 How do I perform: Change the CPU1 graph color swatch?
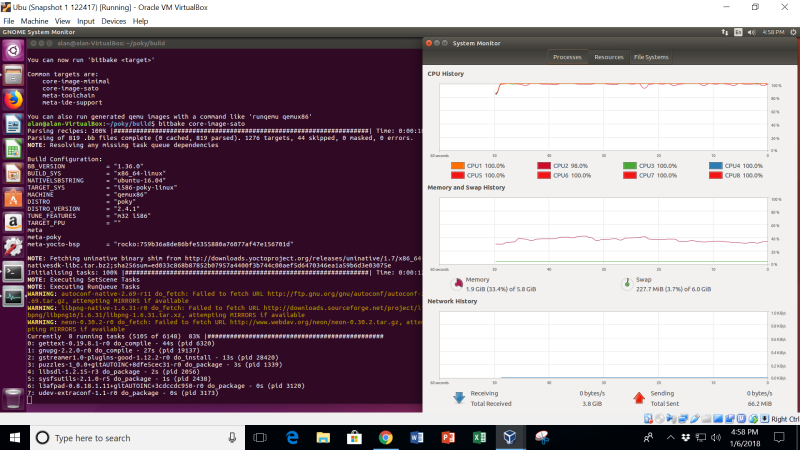coord(458,166)
